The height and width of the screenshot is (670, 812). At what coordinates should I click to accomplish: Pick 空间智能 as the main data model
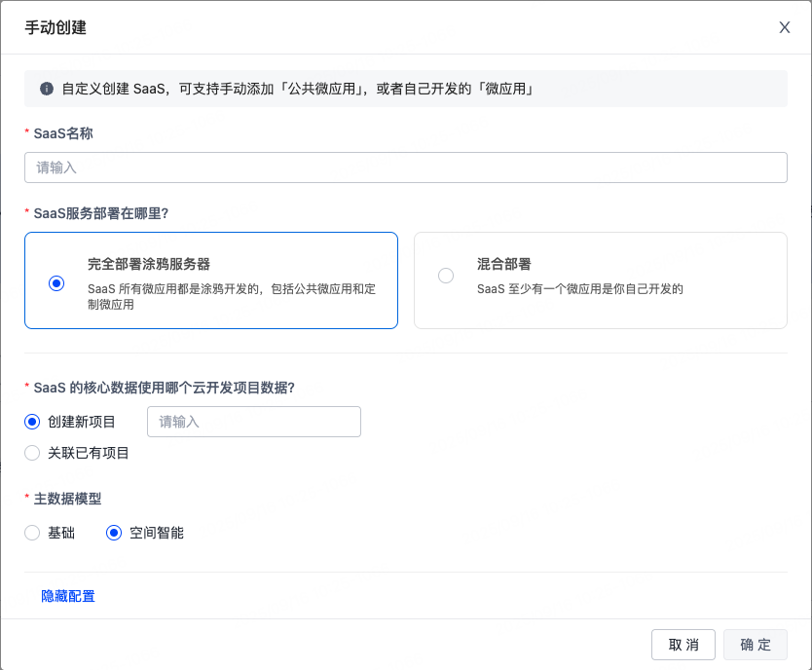point(114,533)
